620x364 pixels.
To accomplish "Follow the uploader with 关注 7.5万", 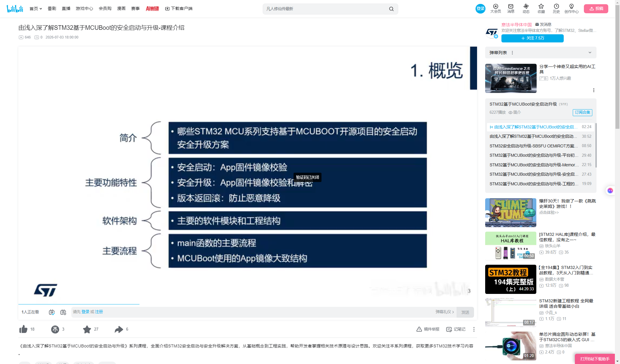I will tap(532, 38).
